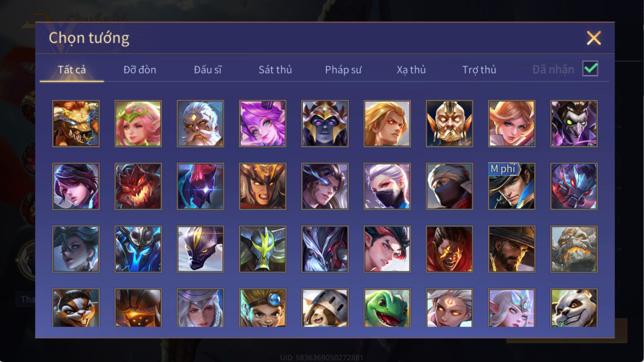Open the "Trợ thủ" tab
The width and height of the screenshot is (644, 362).
(x=479, y=70)
